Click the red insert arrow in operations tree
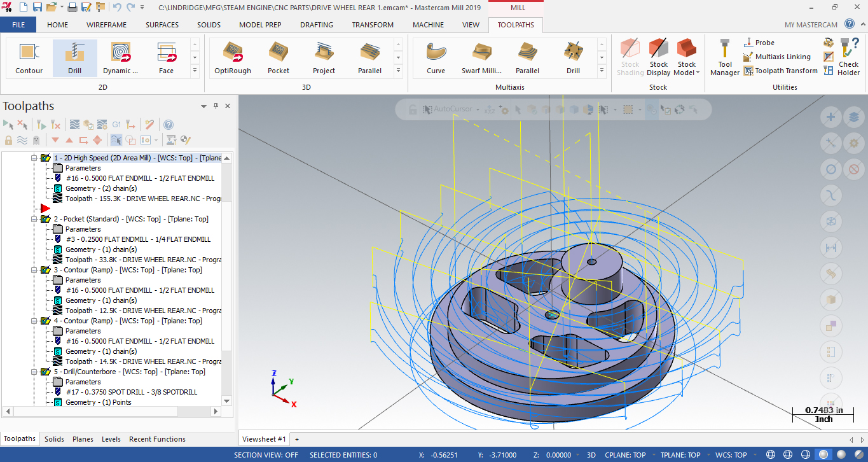Screen dimensions: 868x462 tap(45, 209)
